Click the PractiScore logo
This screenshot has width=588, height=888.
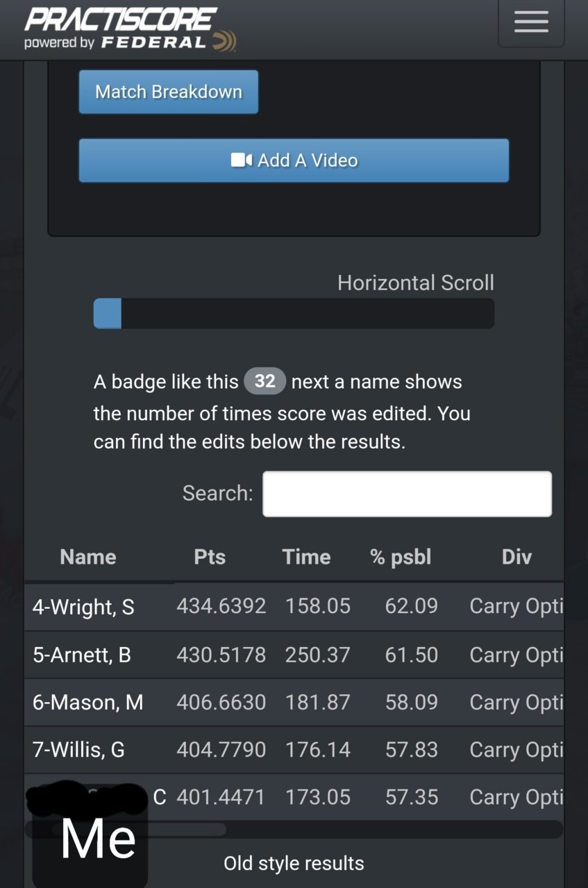click(x=121, y=19)
